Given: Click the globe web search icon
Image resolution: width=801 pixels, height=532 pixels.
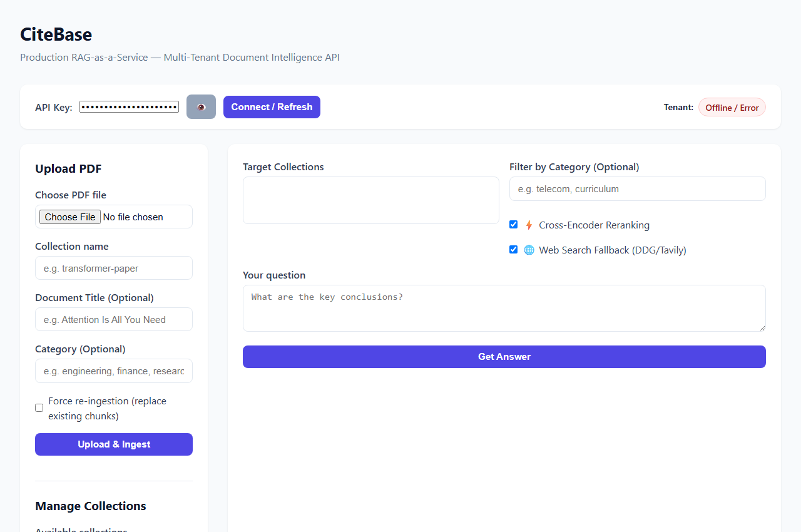Looking at the screenshot, I should point(529,250).
